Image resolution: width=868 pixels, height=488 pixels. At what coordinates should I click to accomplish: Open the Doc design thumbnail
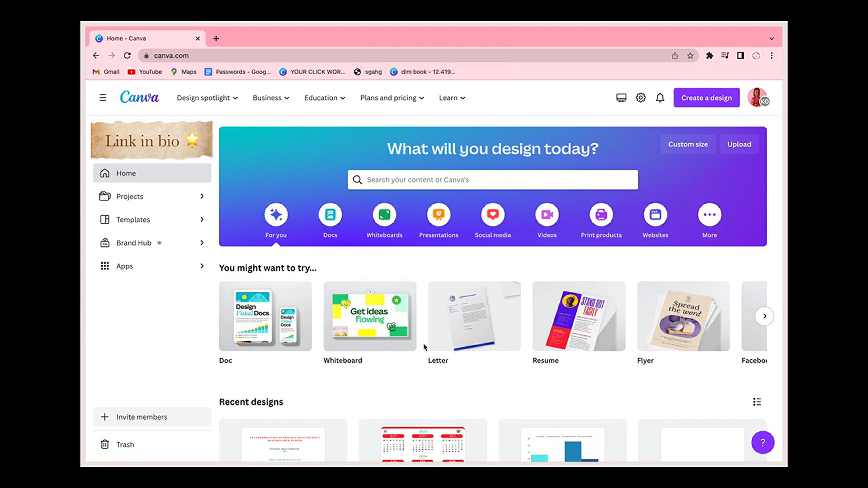point(265,316)
